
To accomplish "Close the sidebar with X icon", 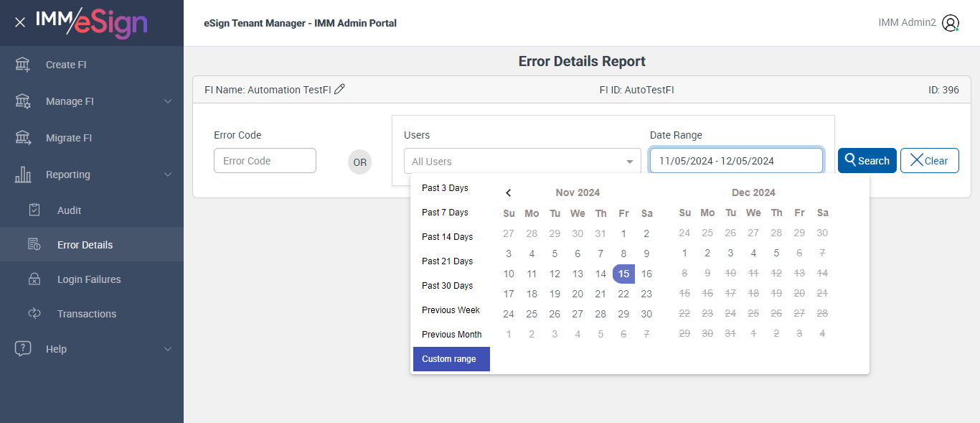I will click(x=20, y=23).
